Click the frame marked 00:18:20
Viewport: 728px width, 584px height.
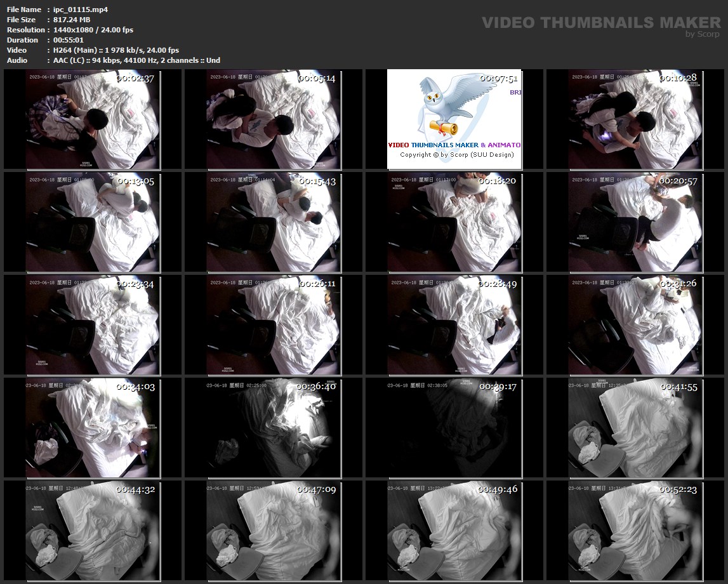454,222
